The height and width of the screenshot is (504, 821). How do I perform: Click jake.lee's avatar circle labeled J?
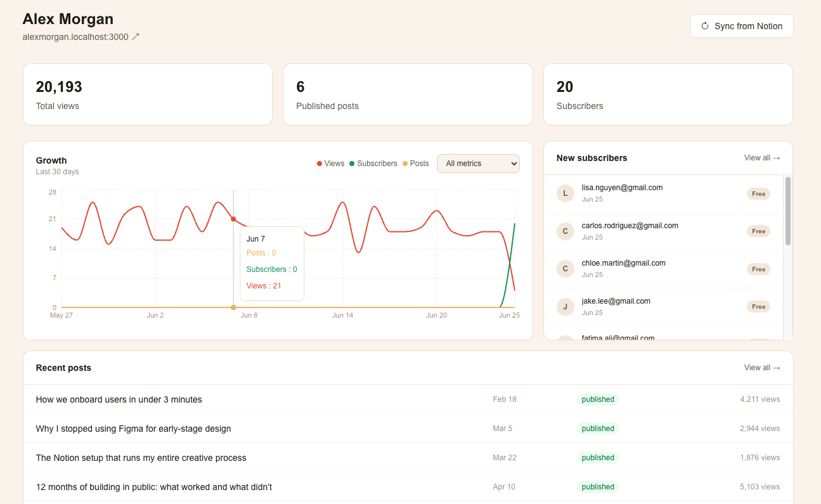pyautogui.click(x=566, y=307)
